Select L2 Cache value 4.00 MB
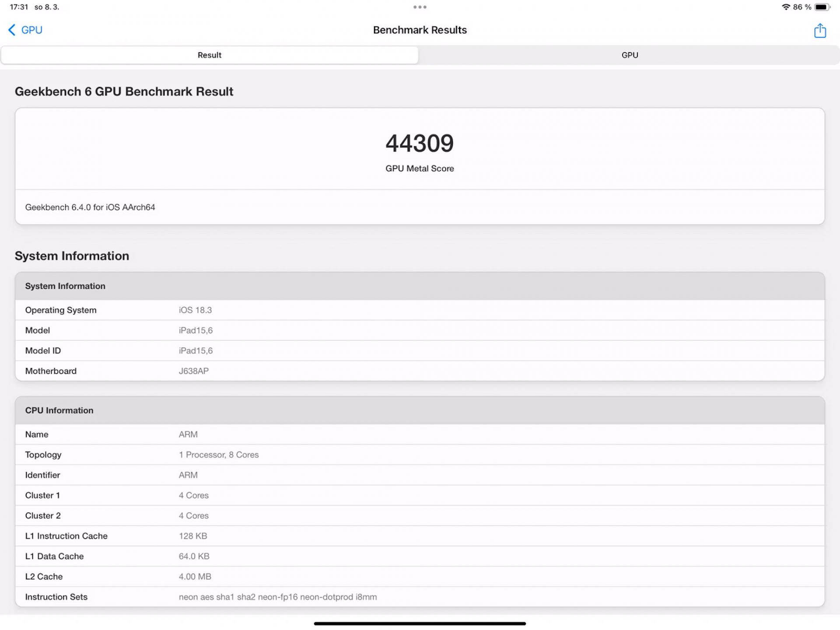The width and height of the screenshot is (840, 630). pos(195,577)
